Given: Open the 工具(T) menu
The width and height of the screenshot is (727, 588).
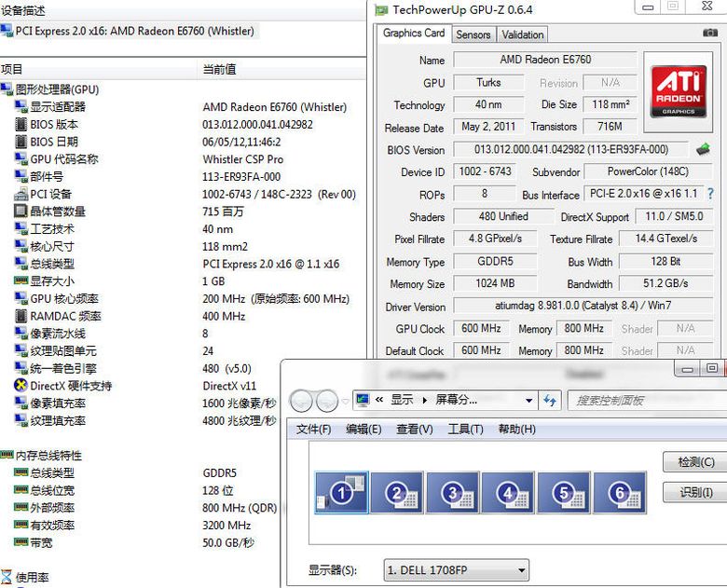Looking at the screenshot, I should (x=465, y=430).
